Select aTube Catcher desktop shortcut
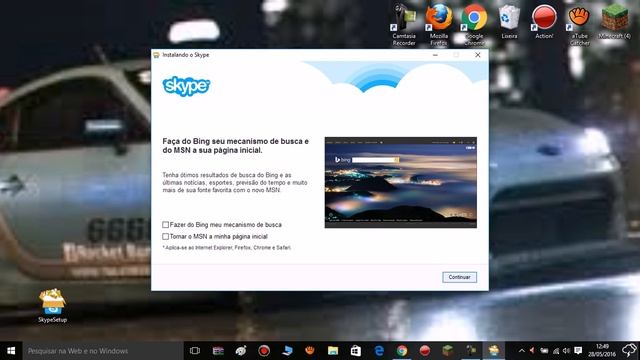Viewport: 640px width, 360px height. [x=579, y=24]
